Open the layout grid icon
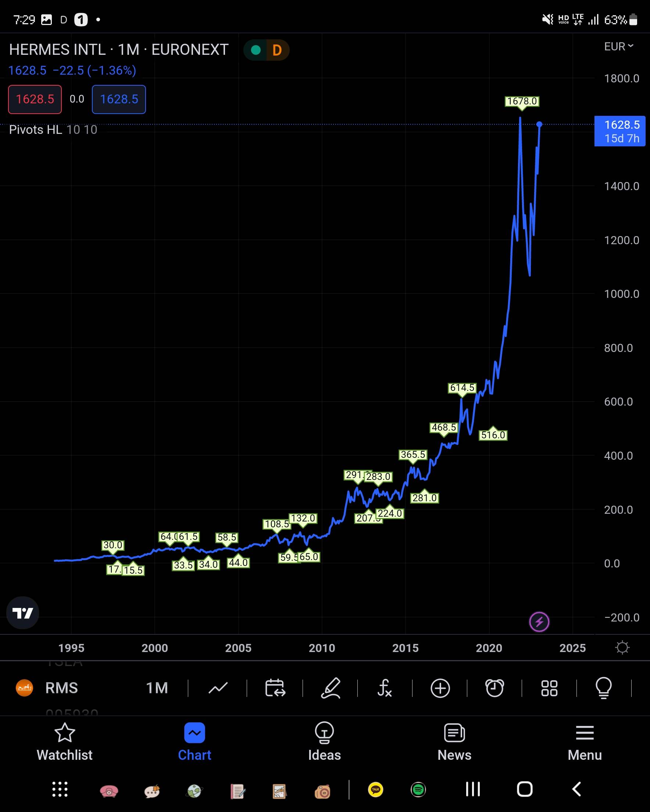The height and width of the screenshot is (812, 650). [549, 688]
